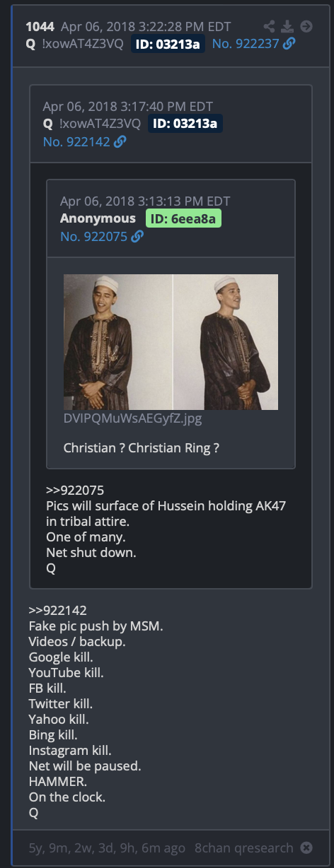Open post link No. 922142
Viewport: 334px width, 868px height.
click(76, 141)
